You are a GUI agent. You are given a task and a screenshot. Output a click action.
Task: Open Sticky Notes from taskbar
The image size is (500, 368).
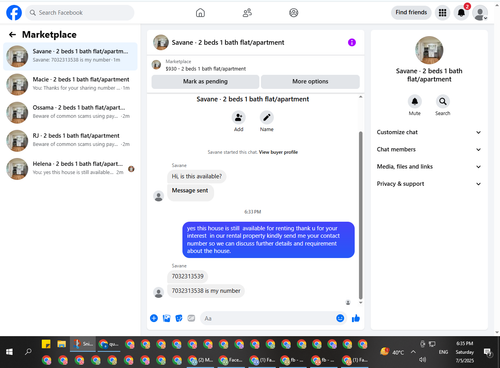[x=46, y=344]
